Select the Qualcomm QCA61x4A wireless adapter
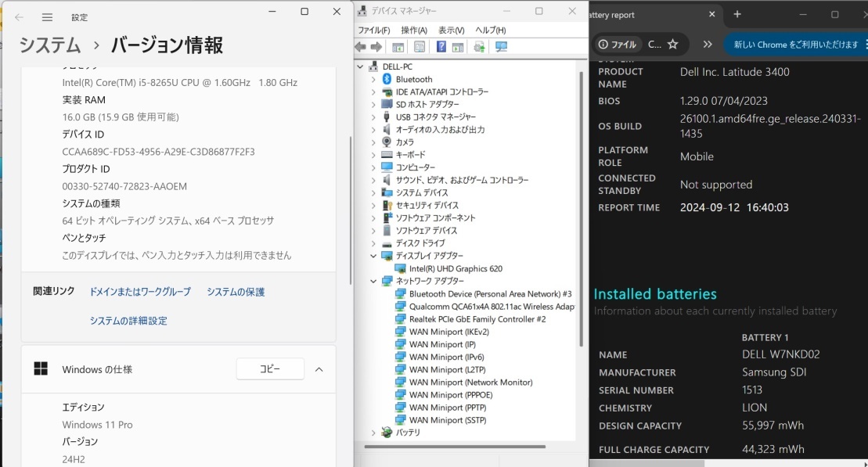Screen dimensions: 868x467 click(492, 307)
